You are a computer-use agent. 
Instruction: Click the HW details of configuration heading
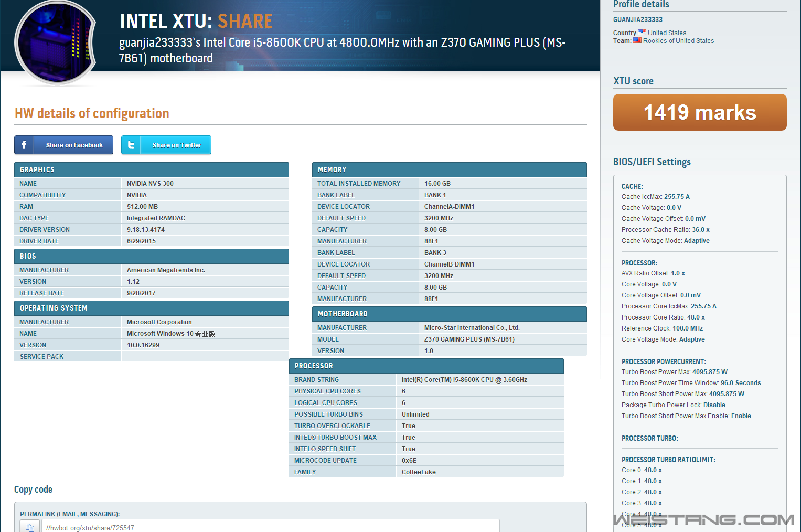click(92, 113)
